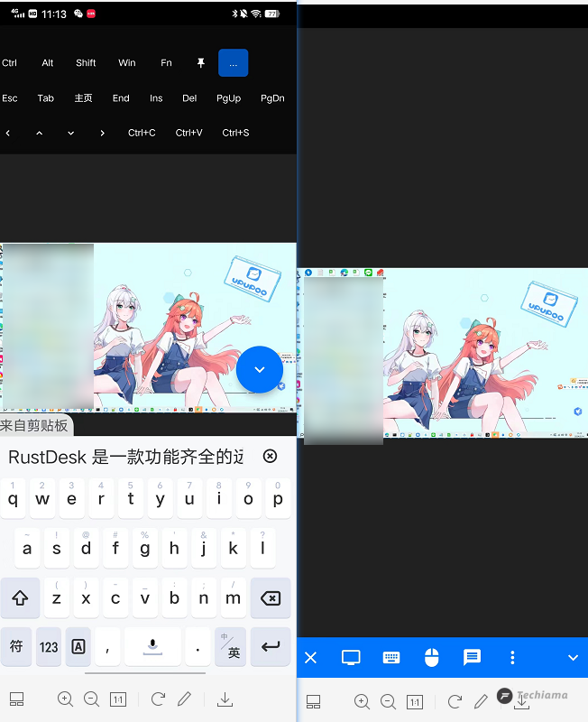588x722 pixels.
Task: Send the Ctrl+S shortcut
Action: point(235,133)
